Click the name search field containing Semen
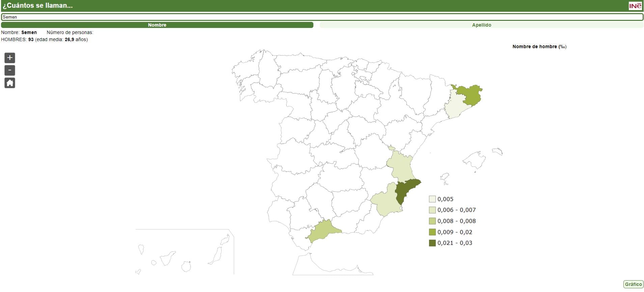This screenshot has height=292, width=644. pos(322,17)
